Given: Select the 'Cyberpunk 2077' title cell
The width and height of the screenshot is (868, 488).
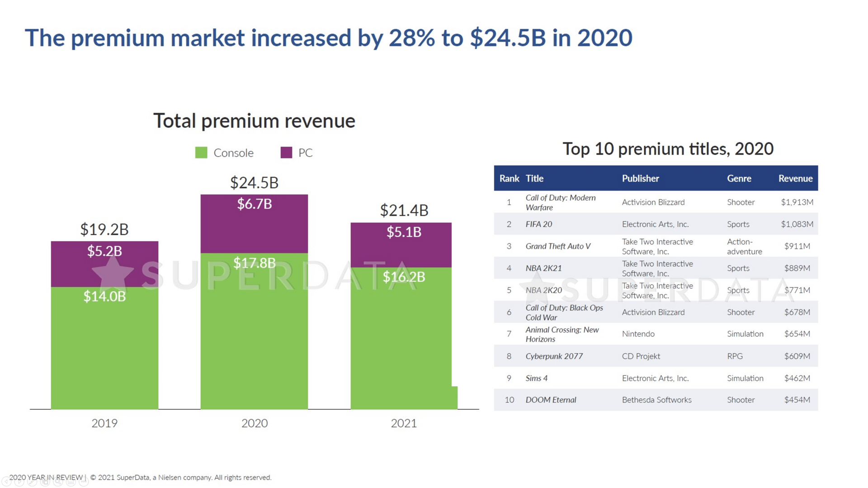Looking at the screenshot, I should (x=554, y=356).
